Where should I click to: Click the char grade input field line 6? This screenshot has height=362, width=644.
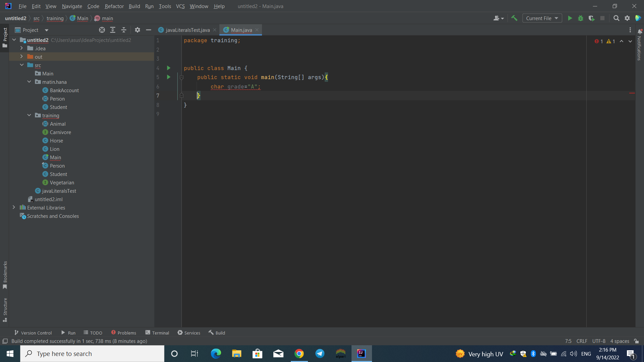tap(236, 86)
